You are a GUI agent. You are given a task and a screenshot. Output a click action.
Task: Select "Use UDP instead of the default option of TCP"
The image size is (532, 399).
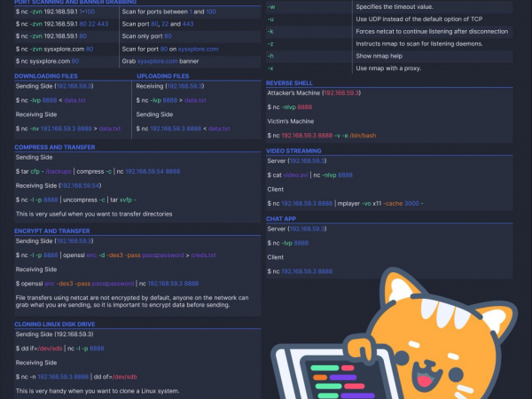pos(419,19)
